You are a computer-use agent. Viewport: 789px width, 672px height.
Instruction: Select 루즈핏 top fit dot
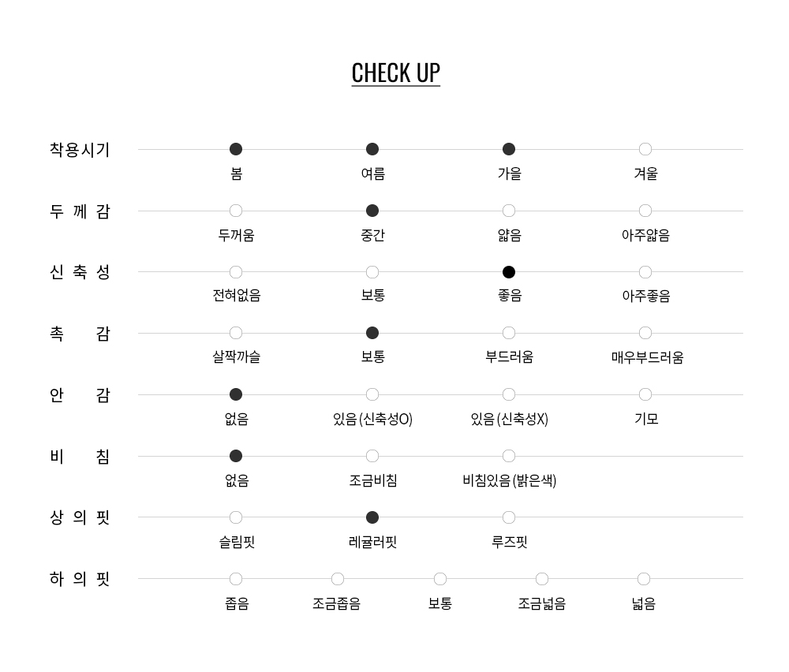click(x=509, y=517)
